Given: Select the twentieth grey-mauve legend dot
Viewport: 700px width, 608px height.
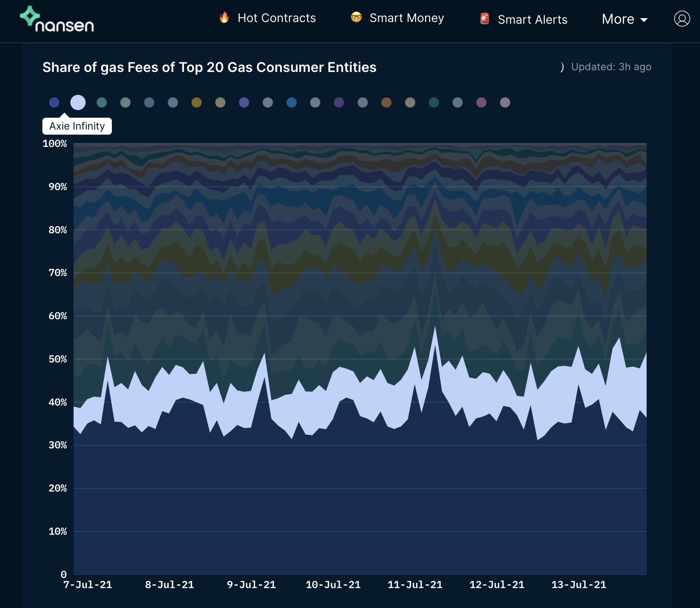Looking at the screenshot, I should click(505, 102).
